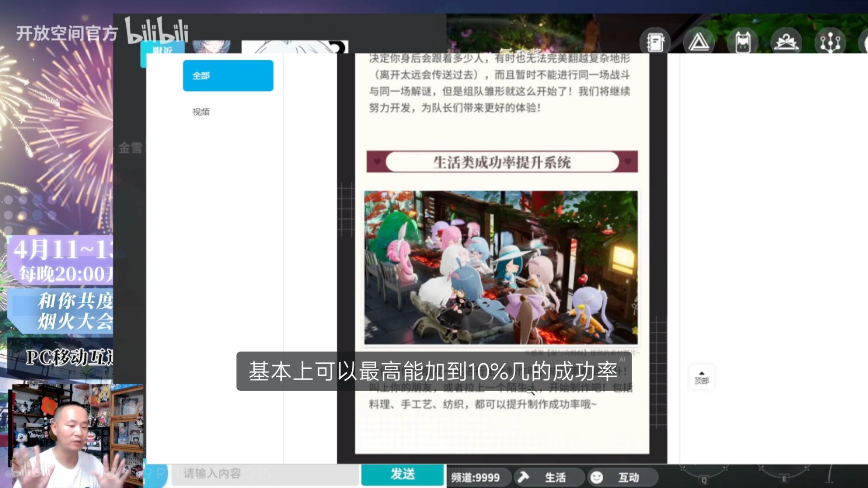Click the 顶部 back-to-top button
868x488 pixels.
tap(702, 377)
